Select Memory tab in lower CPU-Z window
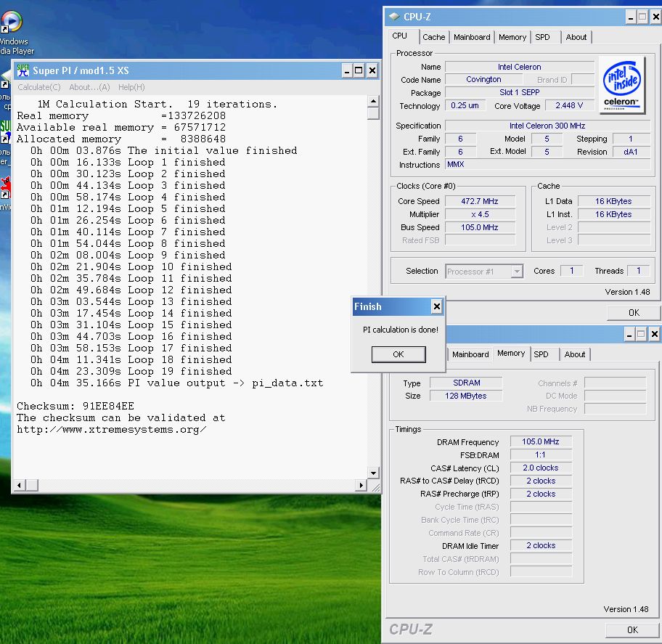662x644 pixels. click(x=511, y=353)
